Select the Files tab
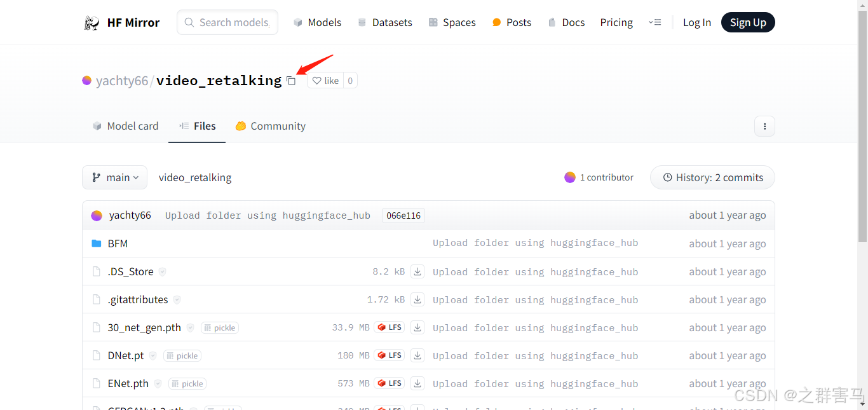The height and width of the screenshot is (410, 868). click(197, 126)
